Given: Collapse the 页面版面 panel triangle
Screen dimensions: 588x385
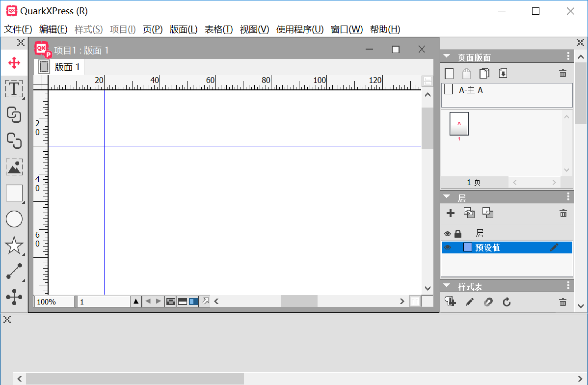Looking at the screenshot, I should coord(447,56).
